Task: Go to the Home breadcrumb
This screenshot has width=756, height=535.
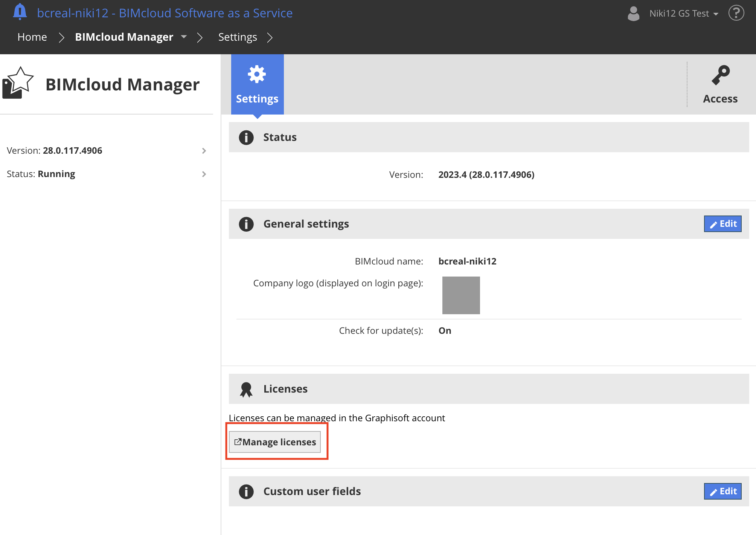Action: pos(32,37)
